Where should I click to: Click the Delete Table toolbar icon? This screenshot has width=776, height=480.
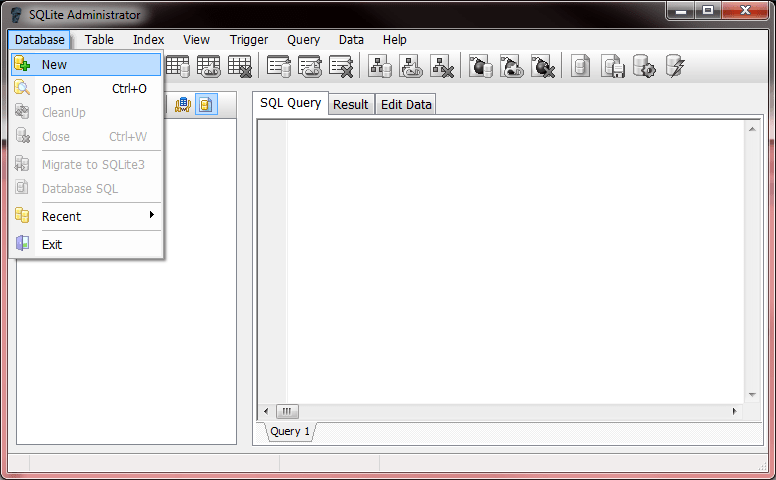pos(240,66)
